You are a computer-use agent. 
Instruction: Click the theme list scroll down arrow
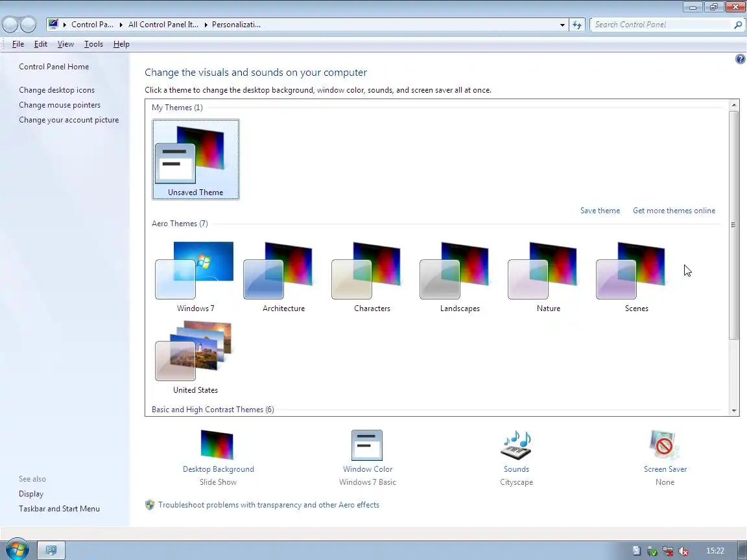pyautogui.click(x=733, y=410)
